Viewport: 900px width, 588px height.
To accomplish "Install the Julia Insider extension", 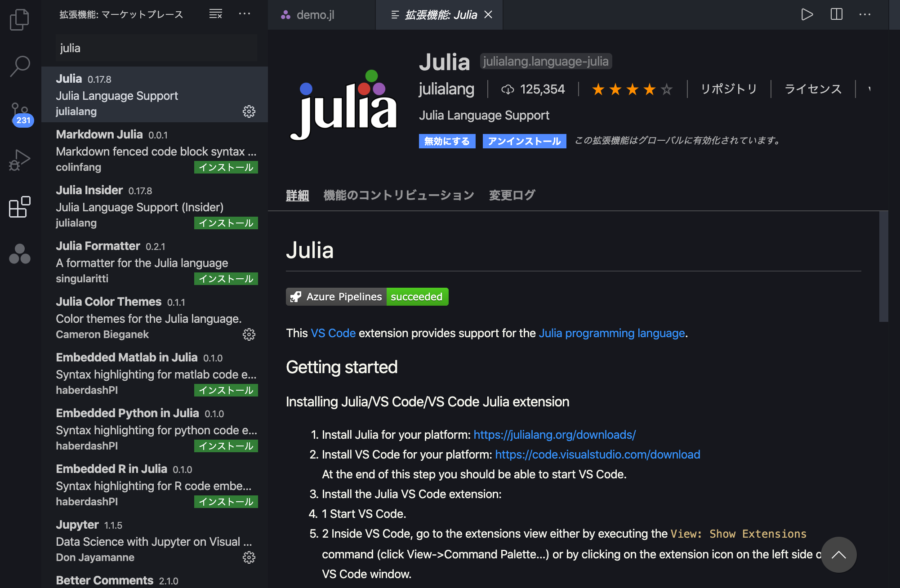I will 226,223.
